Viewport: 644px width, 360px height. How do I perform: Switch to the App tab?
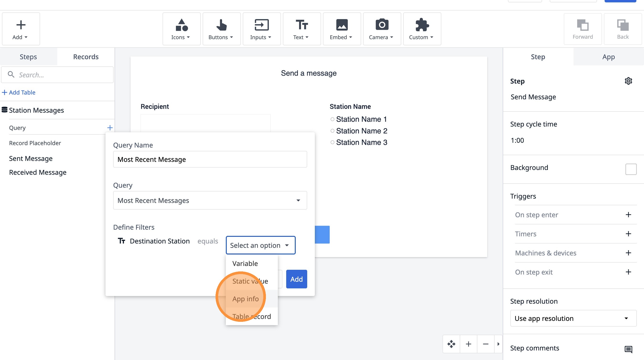click(608, 57)
